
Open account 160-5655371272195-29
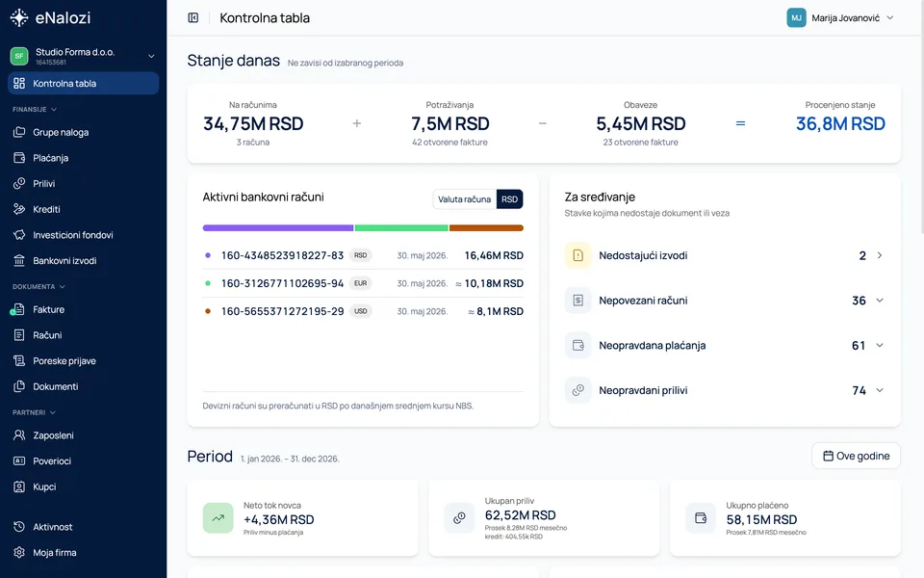pos(363,311)
